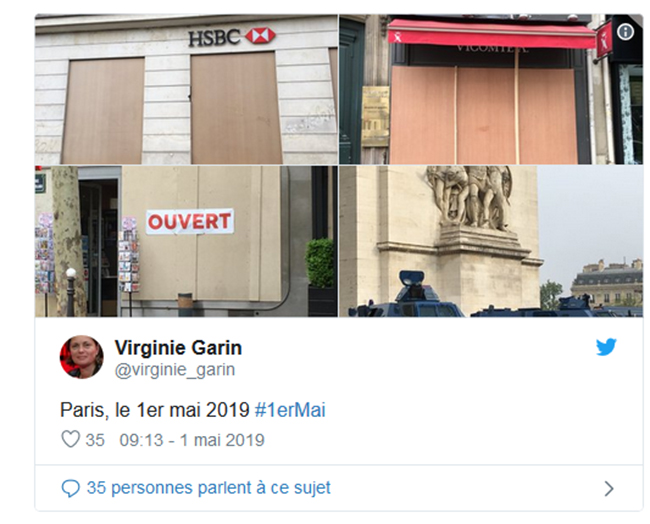Visit the @virginie_garin handle
Image resolution: width=650 pixels, height=524 pixels.
pos(175,370)
